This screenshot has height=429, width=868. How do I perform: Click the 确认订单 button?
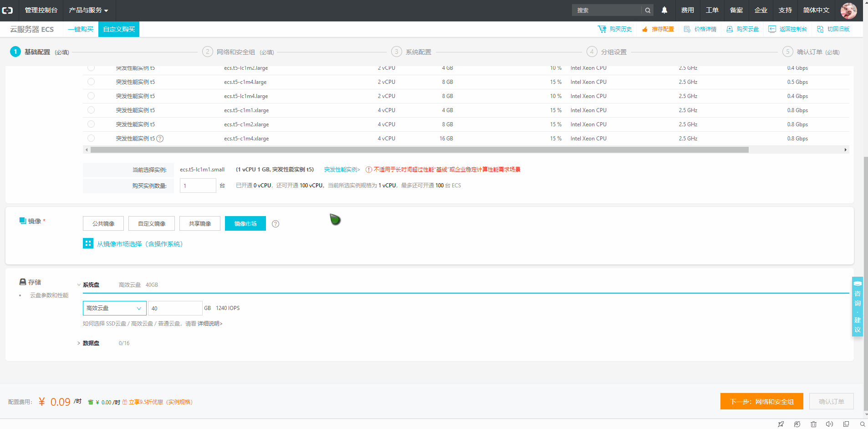[832, 401]
